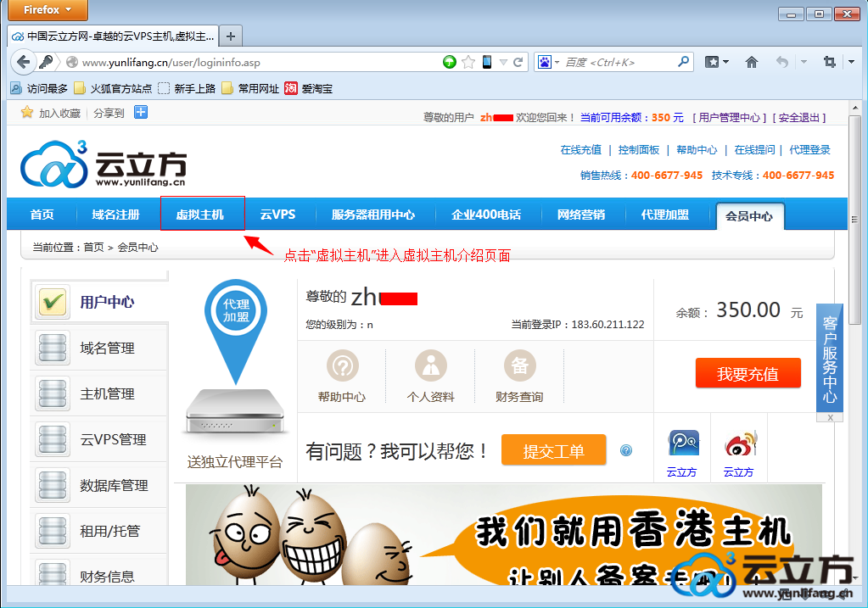The width and height of the screenshot is (868, 608).
Task: Expand the search engine selector arrow
Action: tap(557, 62)
